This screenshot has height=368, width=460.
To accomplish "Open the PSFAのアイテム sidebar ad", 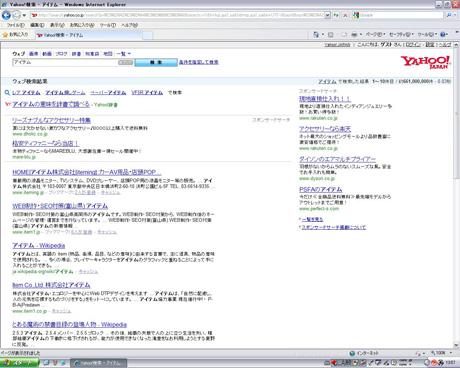I will 321,189.
